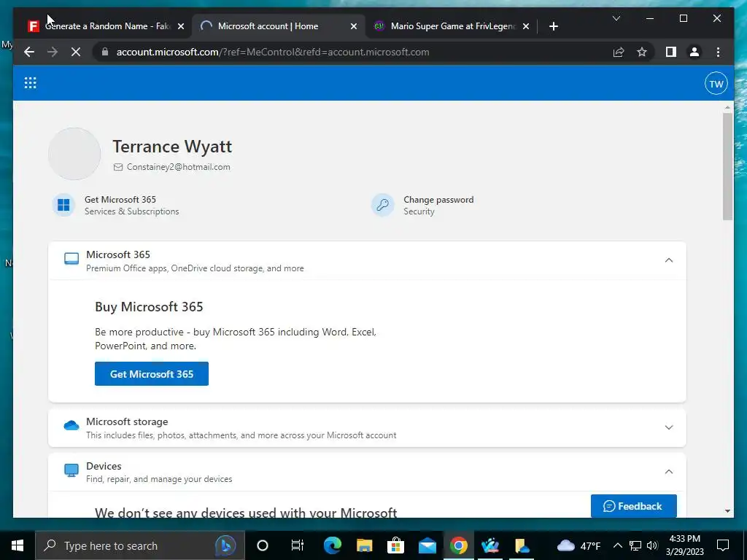This screenshot has height=560, width=747.
Task: Open the tab search dropdown arrow
Action: (616, 18)
